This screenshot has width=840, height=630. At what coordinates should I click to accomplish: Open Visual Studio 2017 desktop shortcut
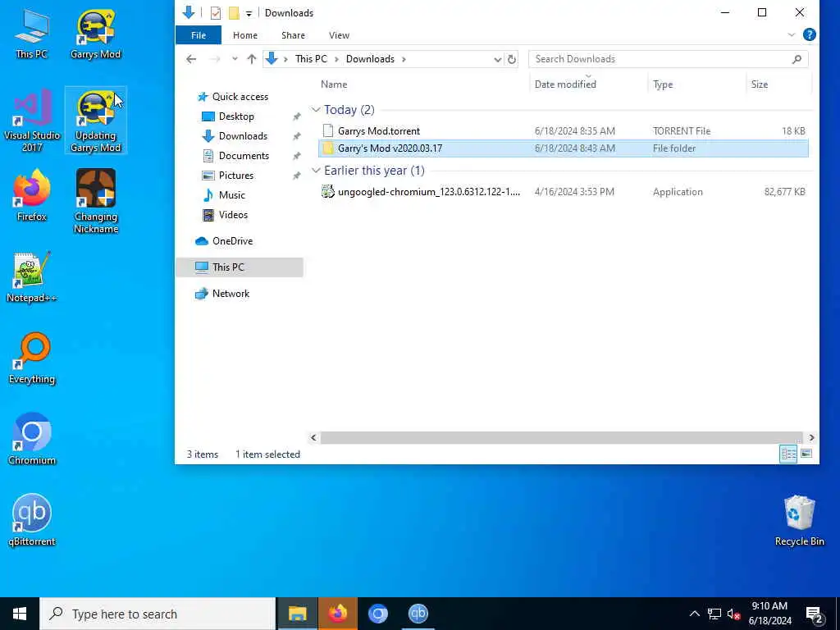click(32, 121)
